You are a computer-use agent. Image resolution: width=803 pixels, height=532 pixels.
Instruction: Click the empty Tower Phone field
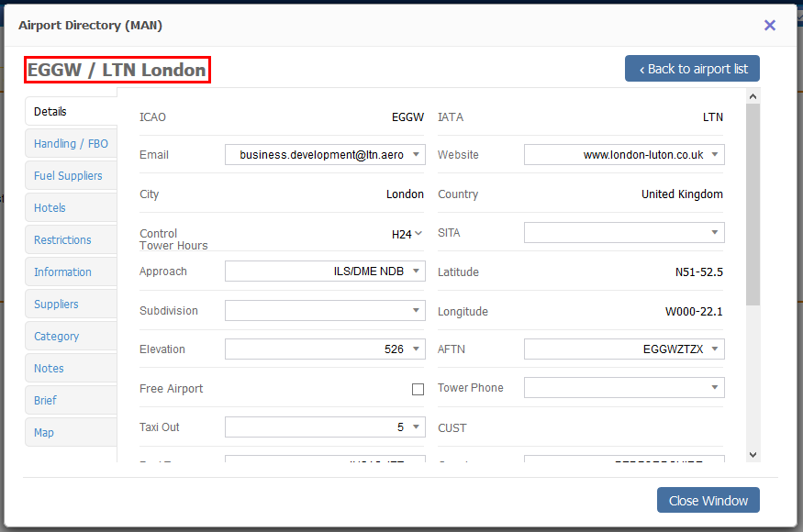point(624,388)
